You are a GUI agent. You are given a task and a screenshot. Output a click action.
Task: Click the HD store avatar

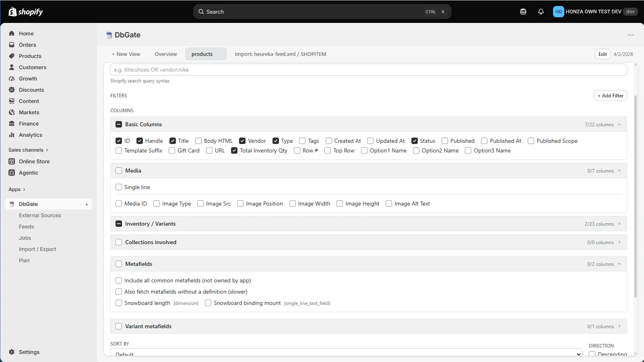(558, 12)
